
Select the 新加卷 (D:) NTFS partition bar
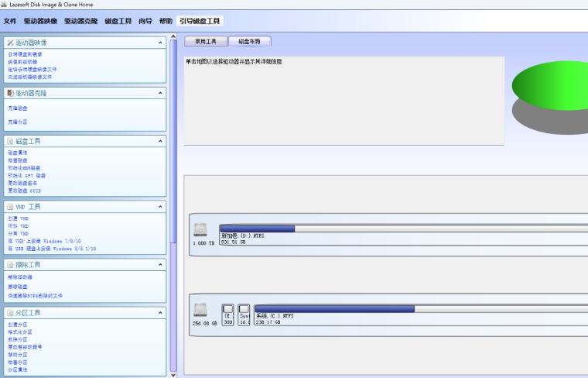tap(404, 235)
